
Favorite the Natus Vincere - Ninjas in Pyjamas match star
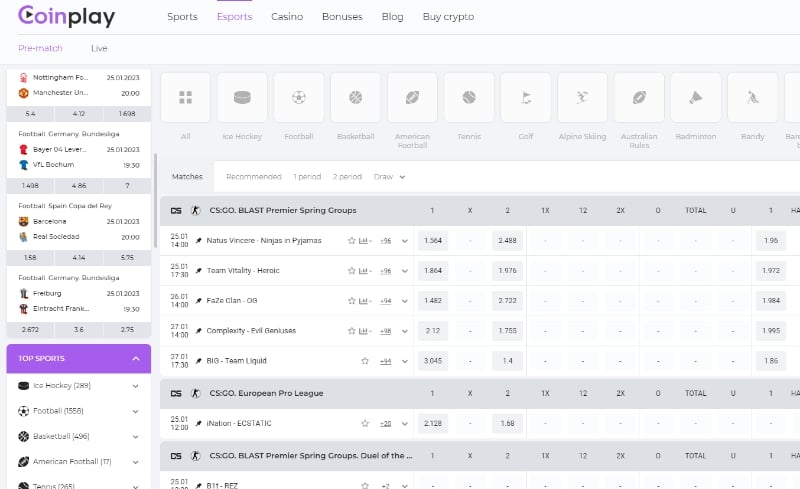pyautogui.click(x=352, y=240)
